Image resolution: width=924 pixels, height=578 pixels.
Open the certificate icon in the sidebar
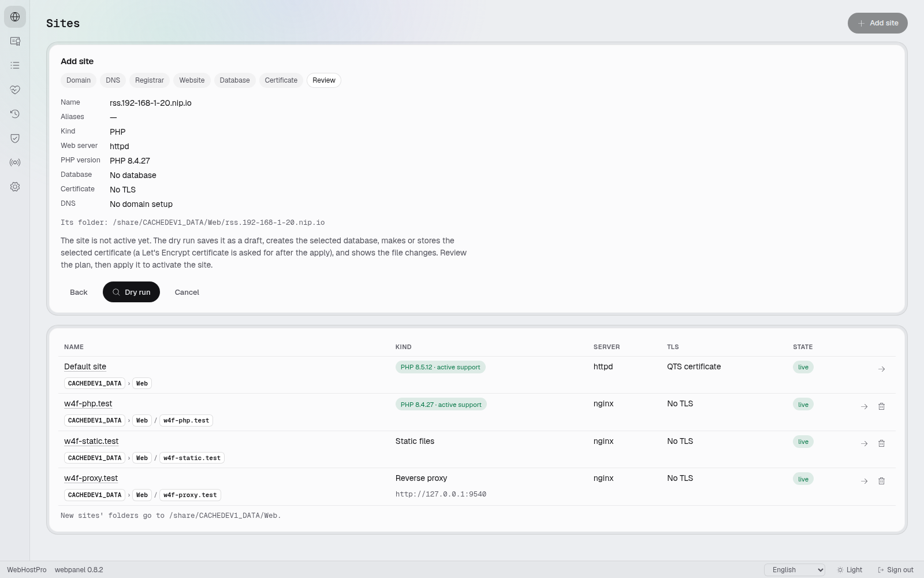(15, 41)
